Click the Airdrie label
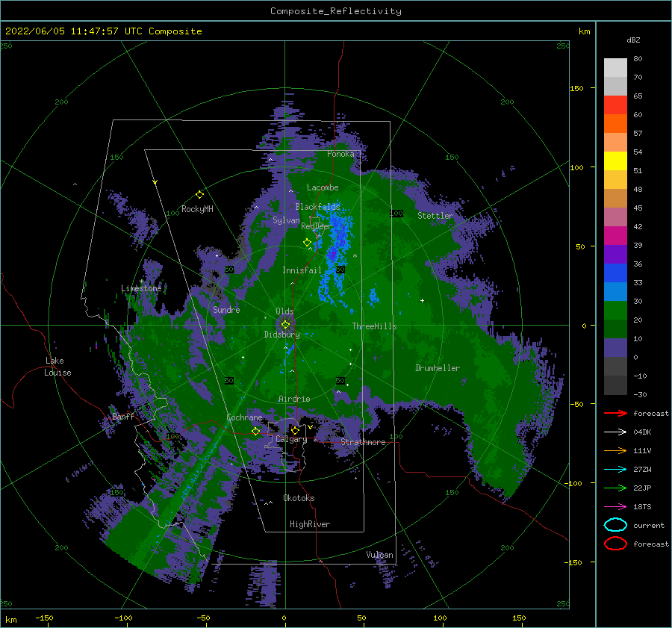Image resolution: width=672 pixels, height=628 pixels. tap(294, 399)
